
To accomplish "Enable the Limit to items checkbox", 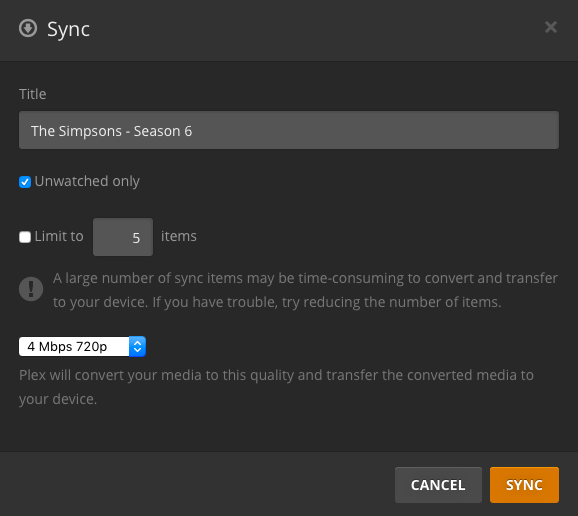I will (x=25, y=237).
